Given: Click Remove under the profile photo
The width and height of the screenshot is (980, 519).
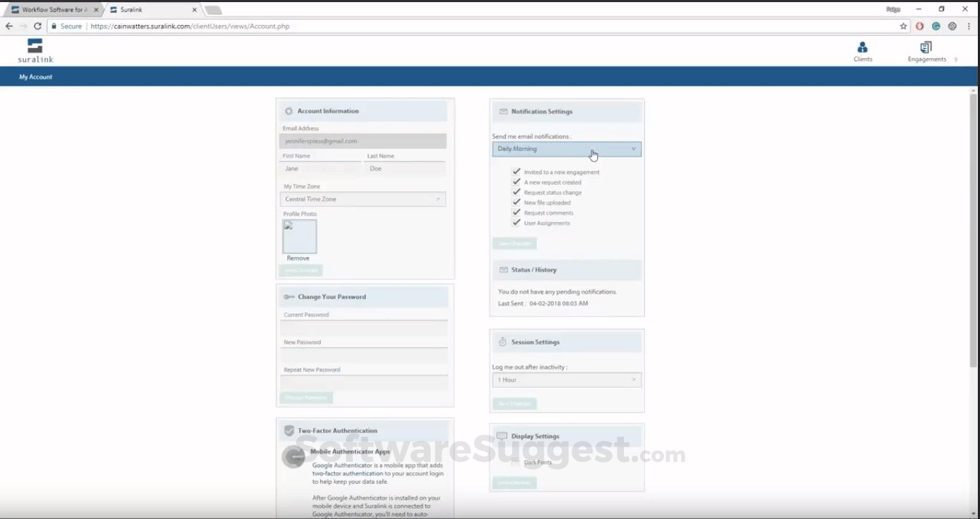Looking at the screenshot, I should coord(299,258).
